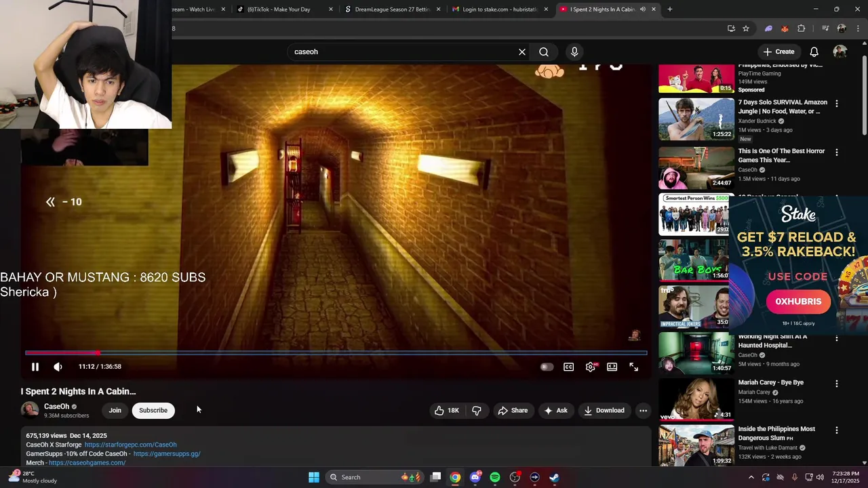Open the taskbar volume control

click(820, 477)
